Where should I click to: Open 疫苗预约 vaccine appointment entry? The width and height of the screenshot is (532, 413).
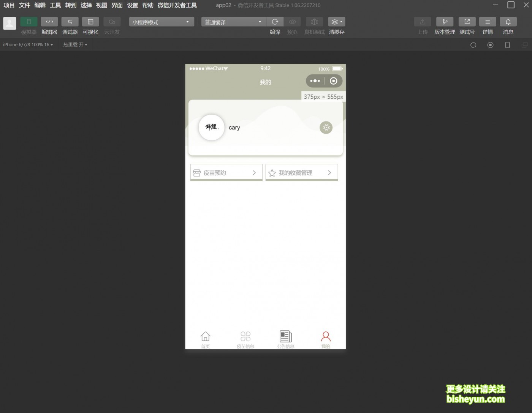pos(226,173)
